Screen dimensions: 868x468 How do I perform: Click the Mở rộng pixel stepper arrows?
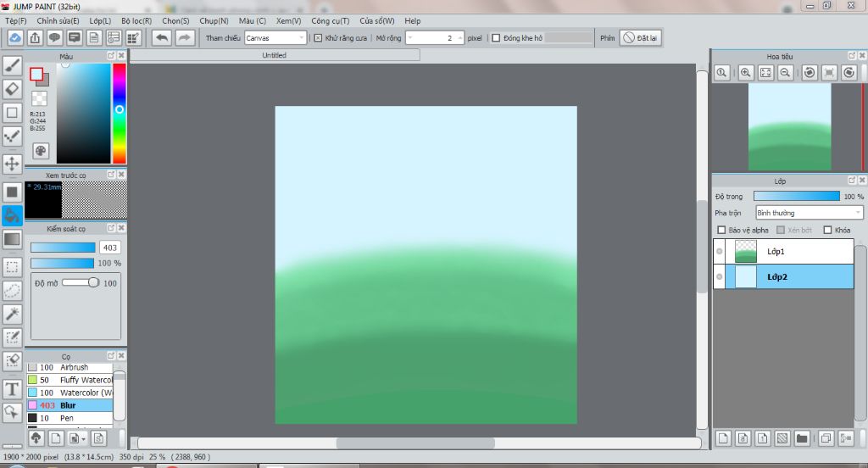[460, 38]
